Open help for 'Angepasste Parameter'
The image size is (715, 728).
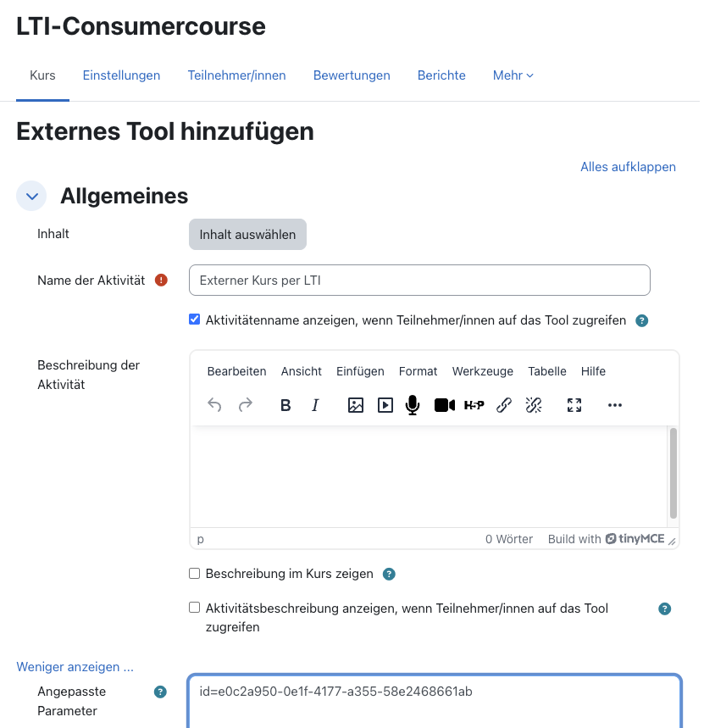pyautogui.click(x=160, y=692)
